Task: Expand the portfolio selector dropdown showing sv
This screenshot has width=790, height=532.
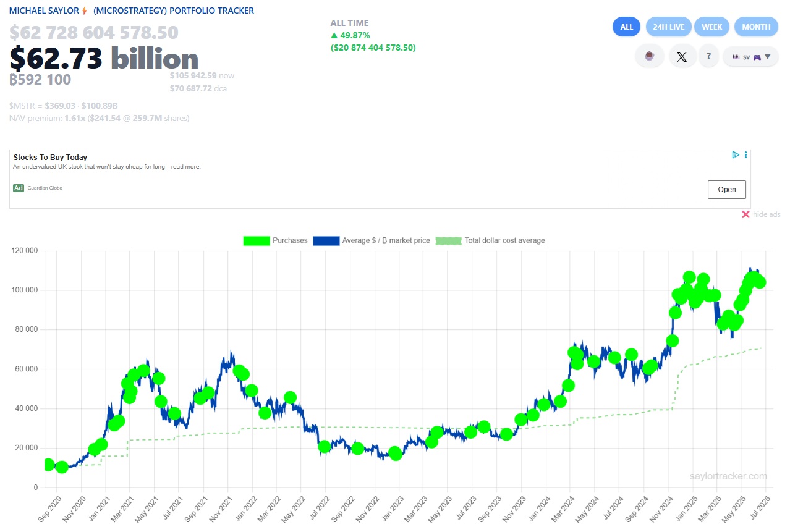Action: tap(750, 56)
